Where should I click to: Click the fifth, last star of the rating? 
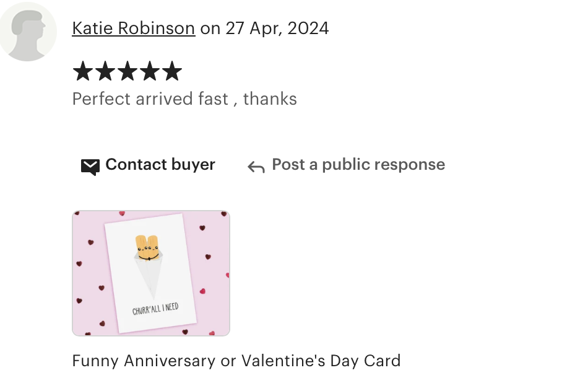click(x=172, y=71)
